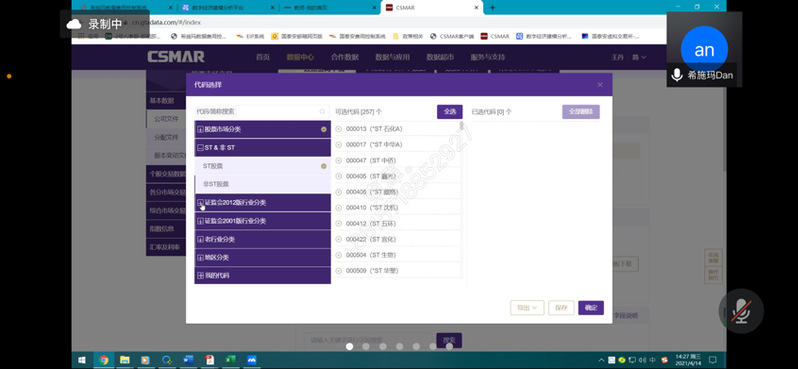Click the add icon beside code 000013
This screenshot has height=369, width=798.
click(339, 129)
